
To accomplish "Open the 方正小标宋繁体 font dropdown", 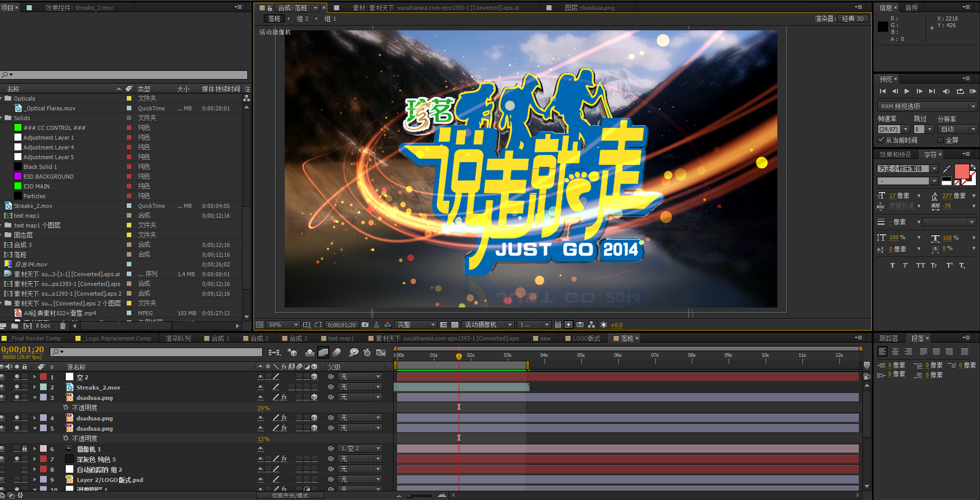I will coord(908,168).
